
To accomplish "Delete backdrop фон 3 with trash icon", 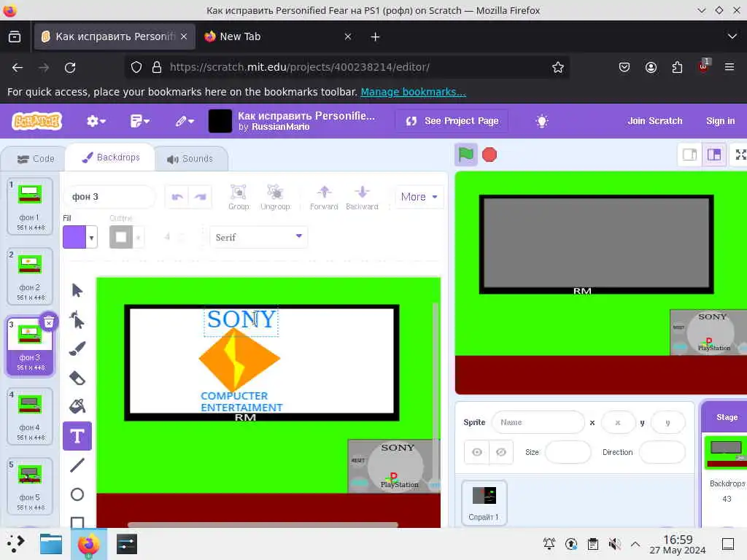I will (x=49, y=322).
